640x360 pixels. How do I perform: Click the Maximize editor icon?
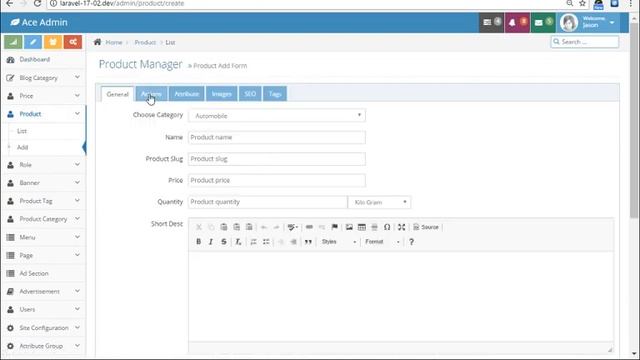[402, 227]
